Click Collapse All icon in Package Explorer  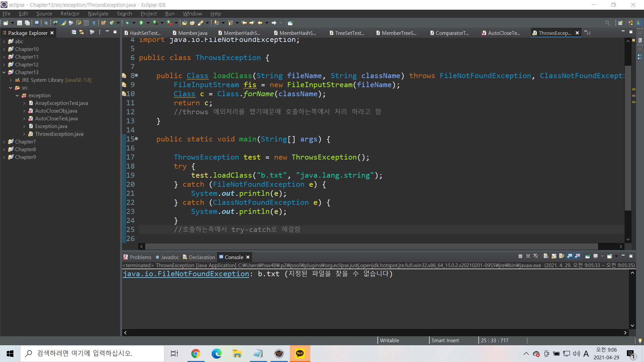[74, 32]
